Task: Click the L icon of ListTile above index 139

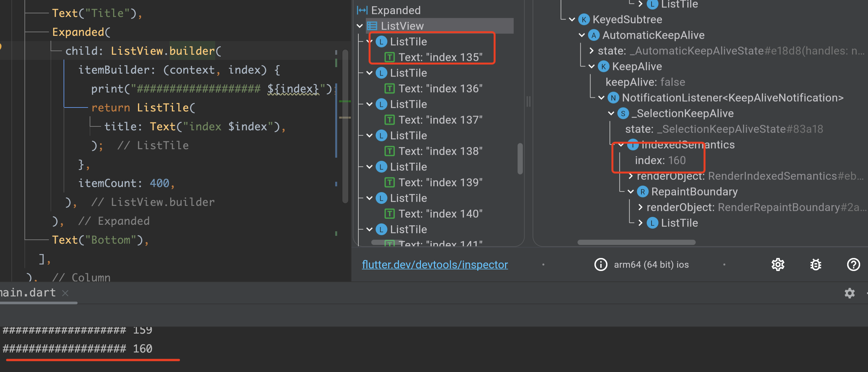Action: [381, 167]
